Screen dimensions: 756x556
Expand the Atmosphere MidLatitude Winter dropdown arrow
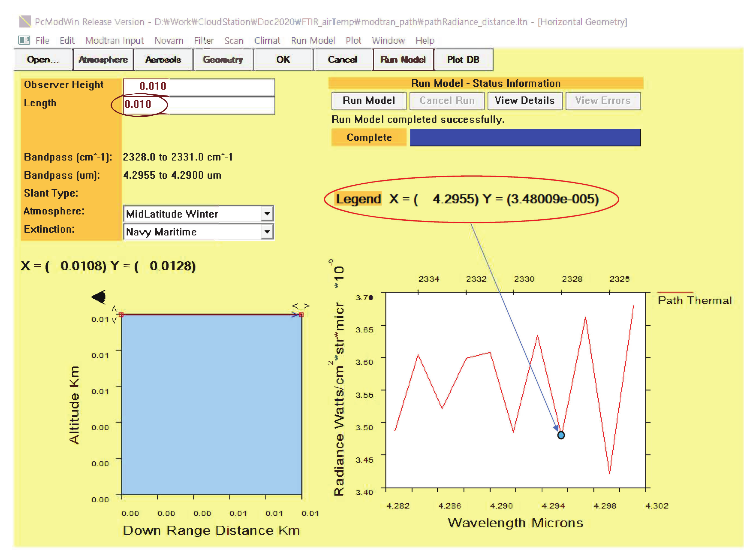pyautogui.click(x=267, y=214)
